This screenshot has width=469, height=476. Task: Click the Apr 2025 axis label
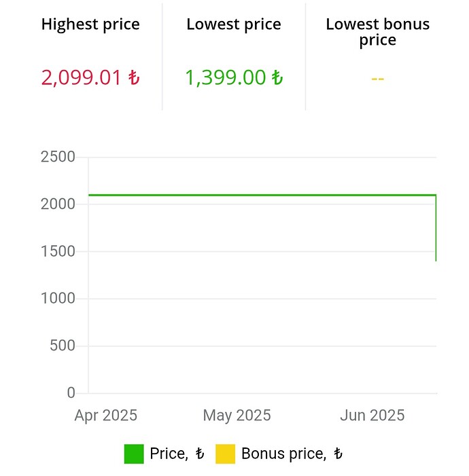(x=106, y=416)
